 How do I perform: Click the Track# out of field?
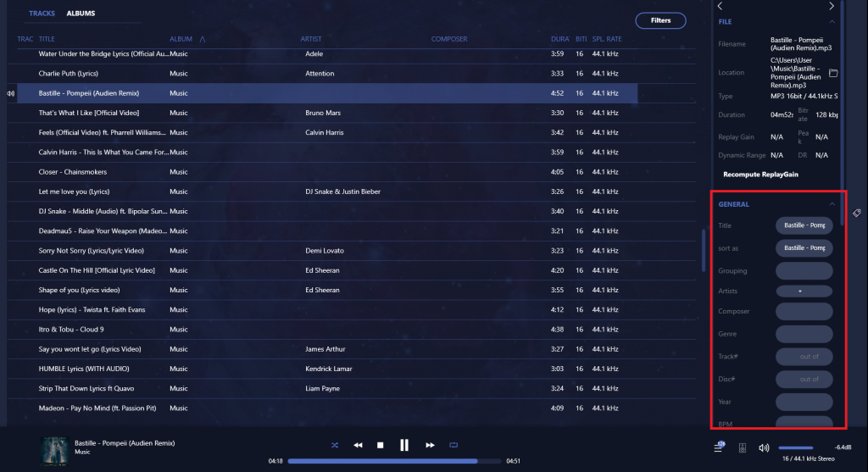pos(804,357)
